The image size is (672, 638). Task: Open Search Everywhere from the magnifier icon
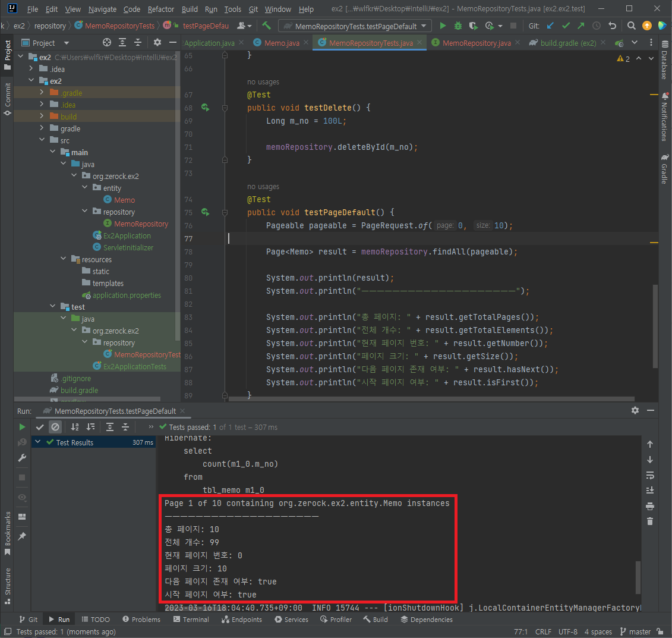pos(631,26)
